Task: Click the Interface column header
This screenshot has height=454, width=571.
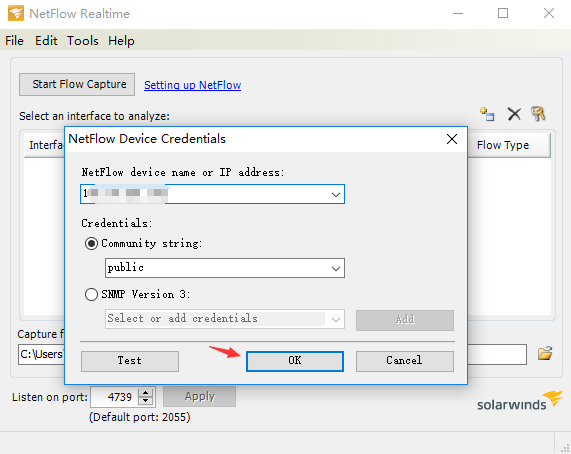Action: (x=44, y=145)
